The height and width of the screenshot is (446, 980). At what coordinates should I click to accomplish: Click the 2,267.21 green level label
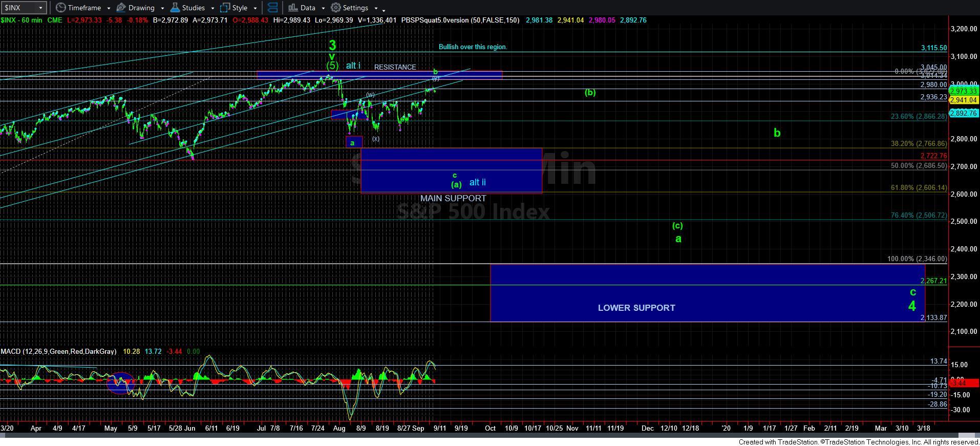click(934, 281)
